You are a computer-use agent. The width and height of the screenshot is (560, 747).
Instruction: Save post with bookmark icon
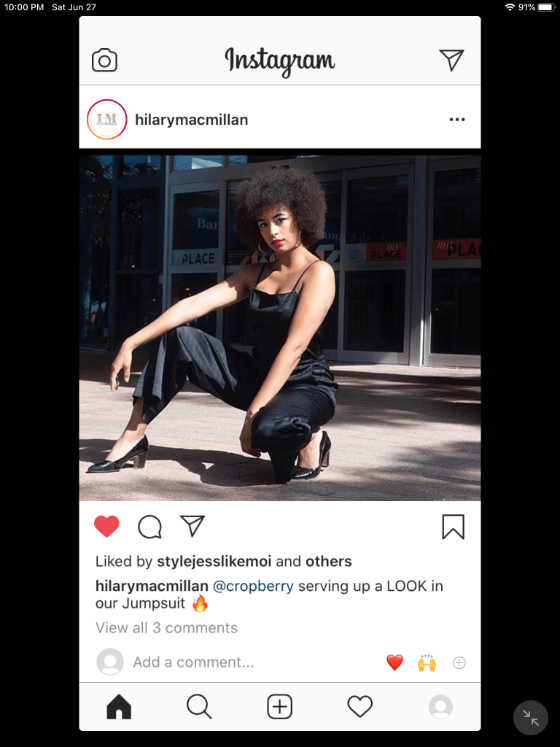point(453,527)
